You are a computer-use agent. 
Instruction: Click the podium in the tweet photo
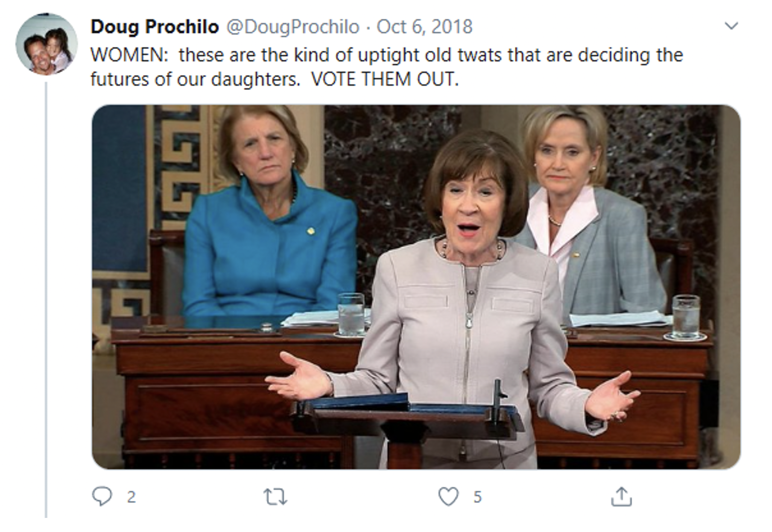pyautogui.click(x=408, y=427)
